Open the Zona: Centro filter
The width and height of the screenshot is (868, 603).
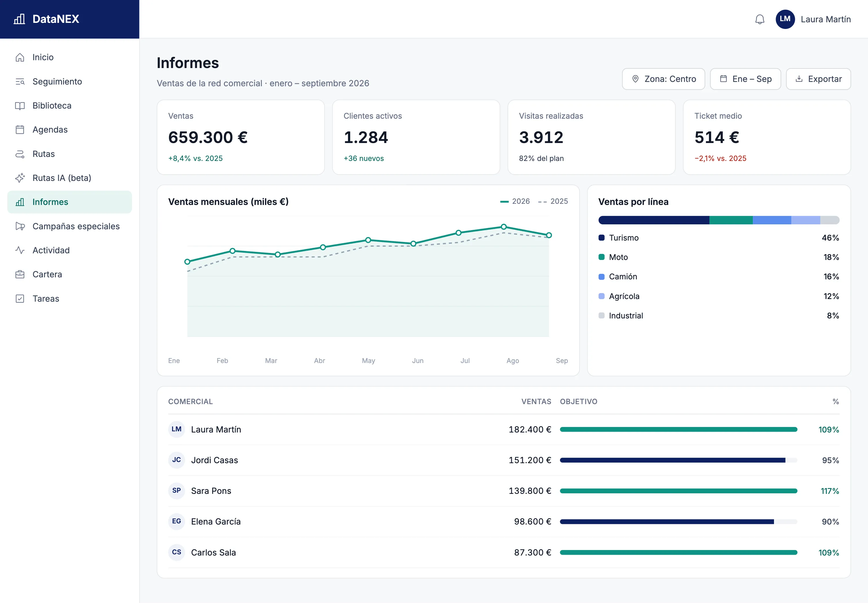[x=663, y=79]
